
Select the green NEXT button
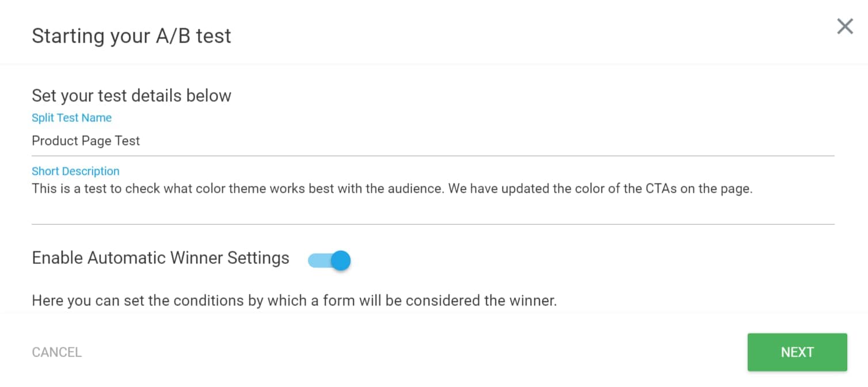click(x=797, y=352)
